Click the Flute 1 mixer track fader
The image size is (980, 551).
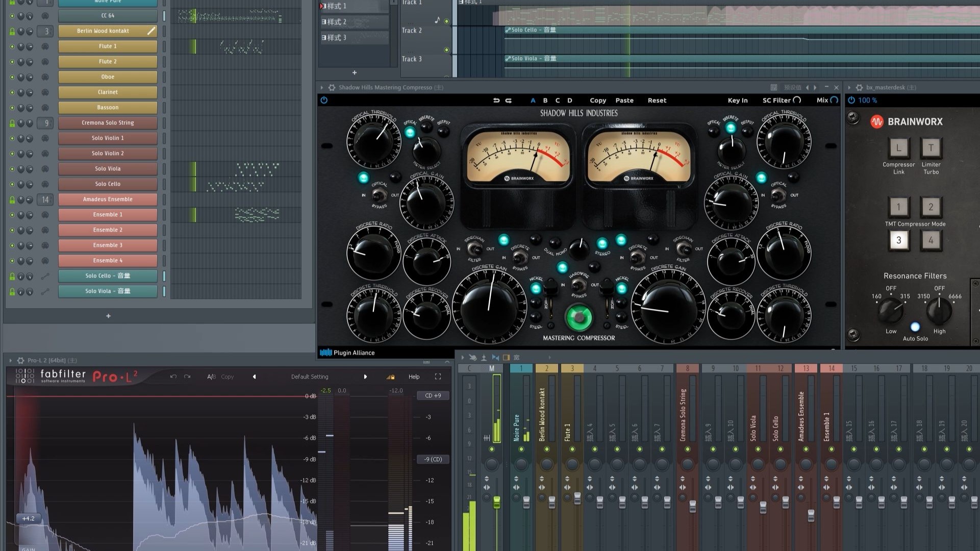tap(577, 497)
